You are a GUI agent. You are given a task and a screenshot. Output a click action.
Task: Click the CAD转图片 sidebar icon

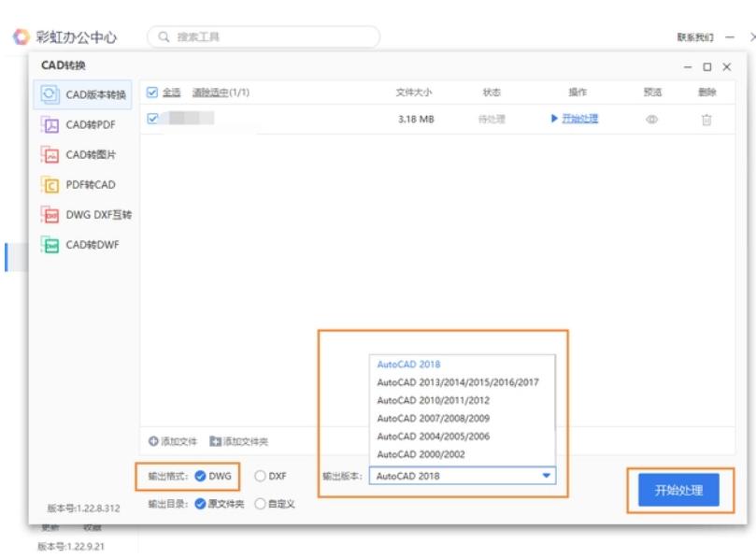(x=50, y=155)
